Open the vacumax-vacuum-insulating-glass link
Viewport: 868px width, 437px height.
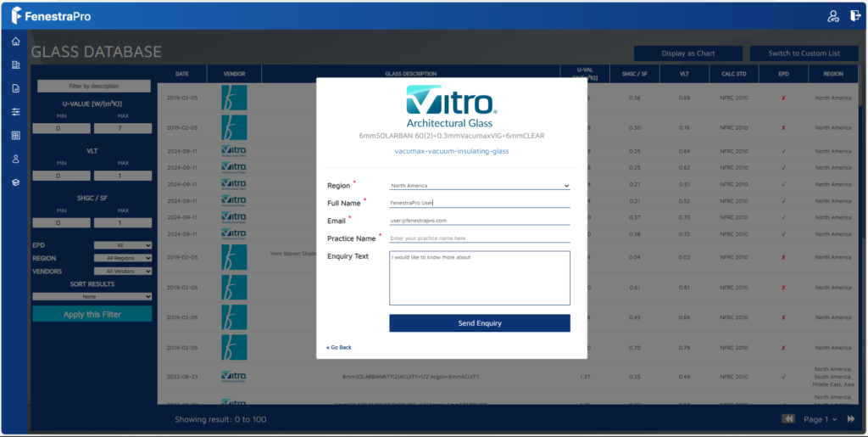(452, 151)
